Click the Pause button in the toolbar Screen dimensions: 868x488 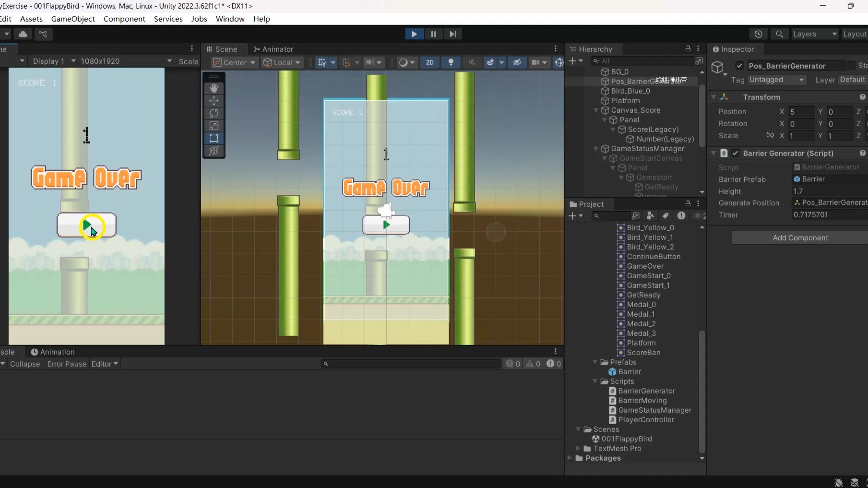(x=434, y=34)
